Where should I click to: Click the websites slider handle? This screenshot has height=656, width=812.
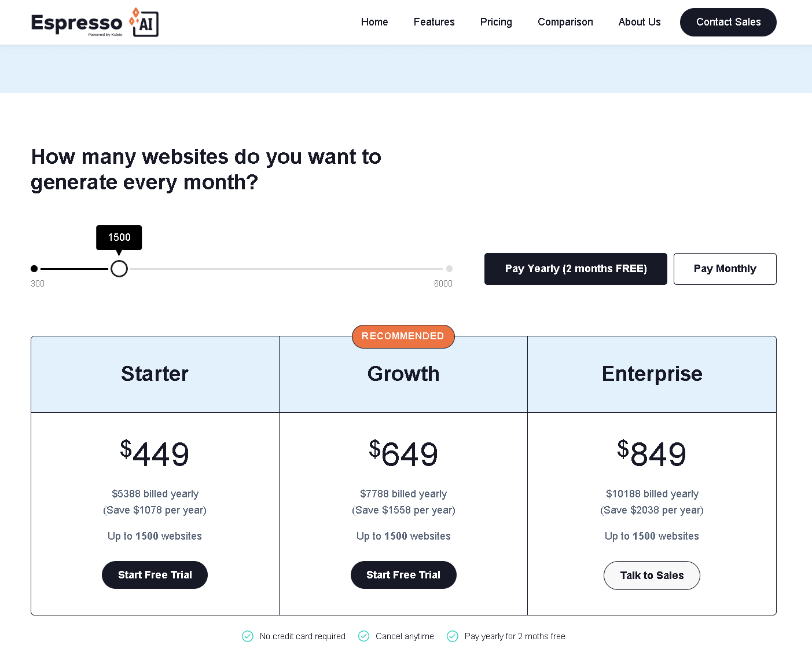(x=119, y=269)
